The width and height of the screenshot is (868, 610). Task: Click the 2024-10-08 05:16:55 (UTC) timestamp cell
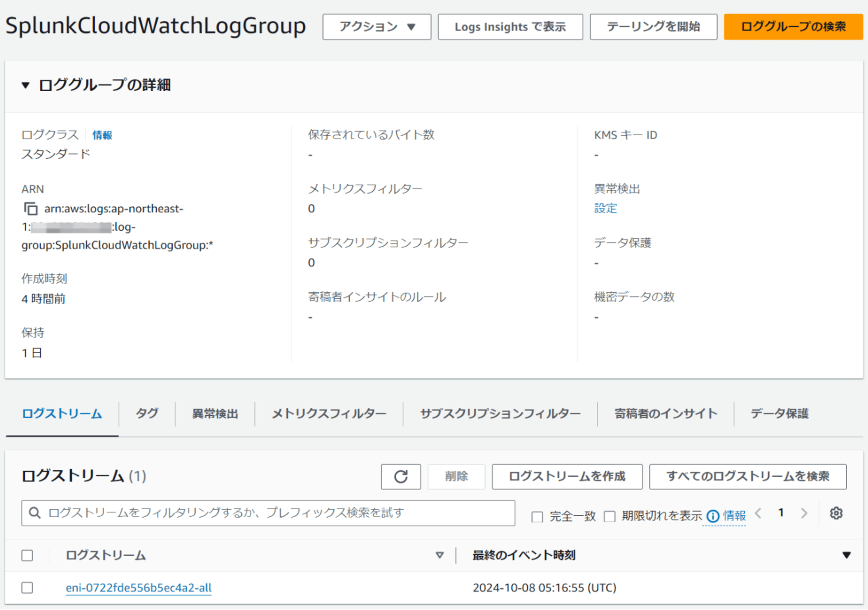(544, 587)
